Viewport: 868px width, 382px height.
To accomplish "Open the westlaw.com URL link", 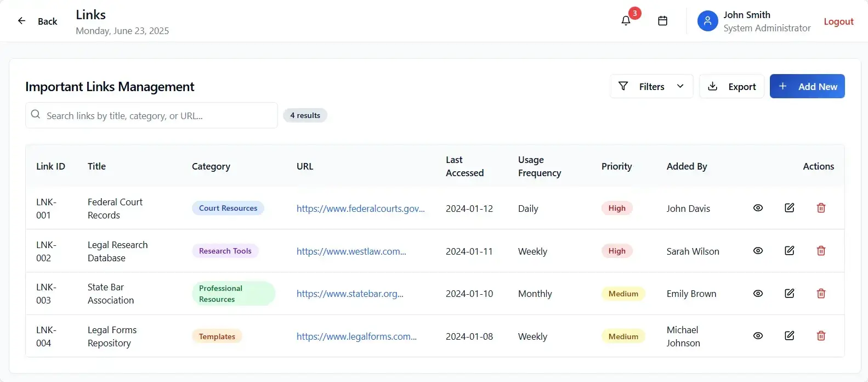I will click(351, 251).
